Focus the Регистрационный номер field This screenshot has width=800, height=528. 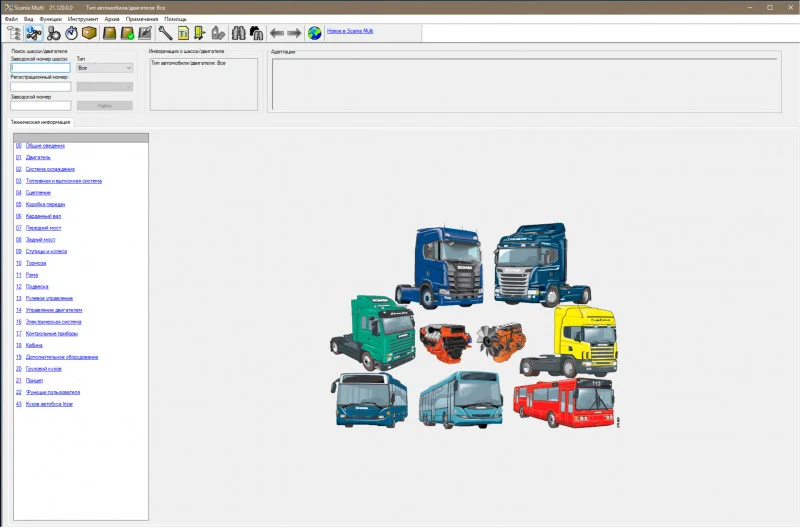tap(41, 87)
